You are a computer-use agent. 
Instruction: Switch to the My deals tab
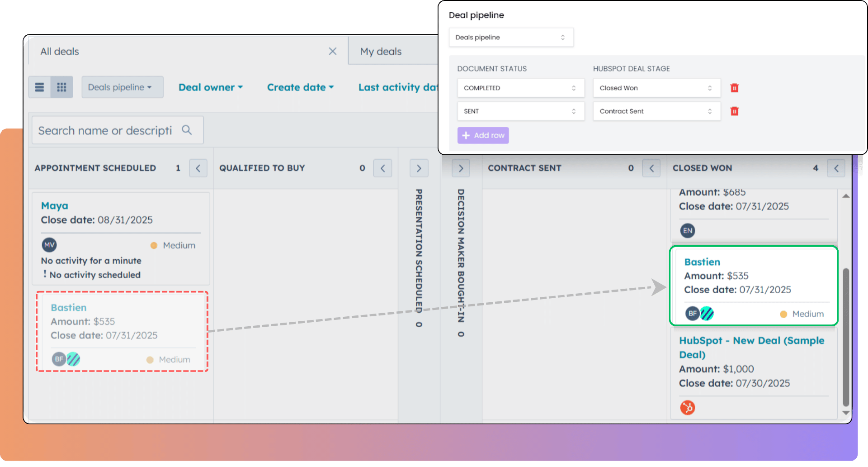pyautogui.click(x=381, y=52)
